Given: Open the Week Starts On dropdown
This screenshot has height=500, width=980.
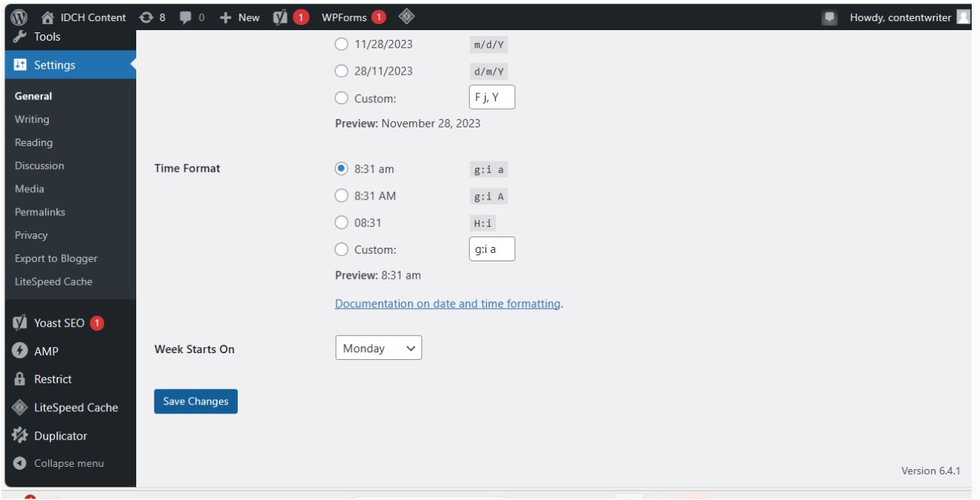Looking at the screenshot, I should (x=379, y=347).
